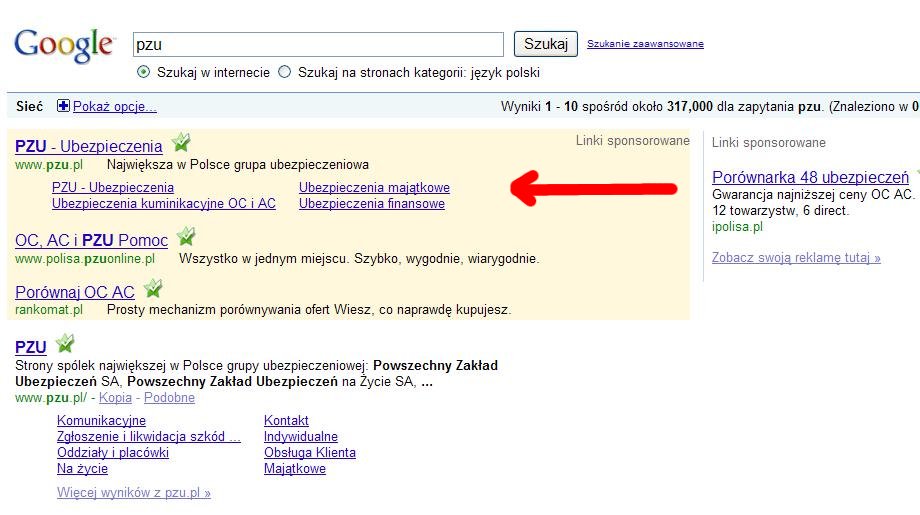Click the search box containing pzu
Image resolution: width=920 pixels, height=515 pixels.
click(x=318, y=45)
